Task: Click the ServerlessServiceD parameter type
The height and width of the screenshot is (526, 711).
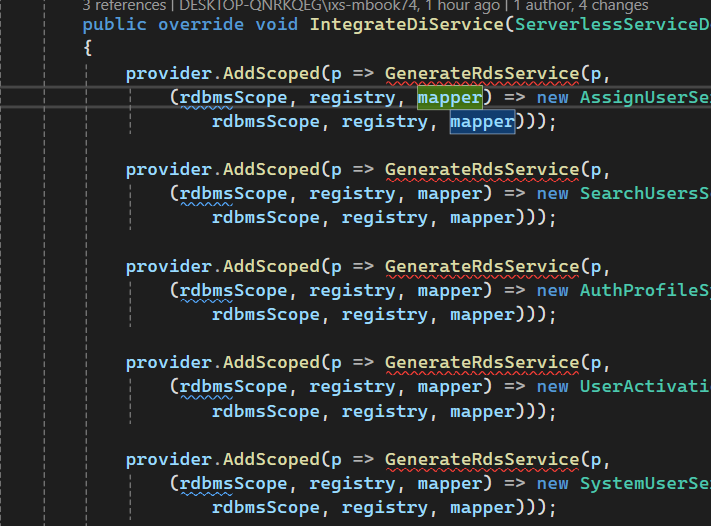Action: point(613,24)
